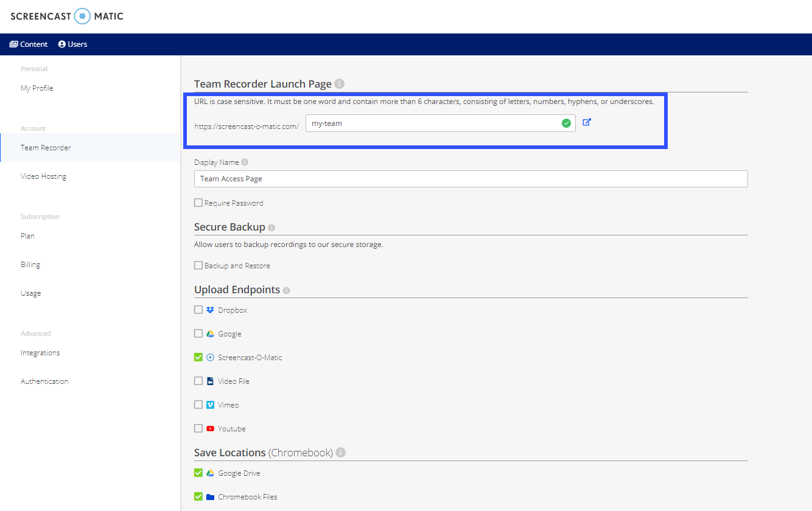Viewport: 812px width, 511px height.
Task: Check the Google upload endpoint
Action: pos(198,333)
